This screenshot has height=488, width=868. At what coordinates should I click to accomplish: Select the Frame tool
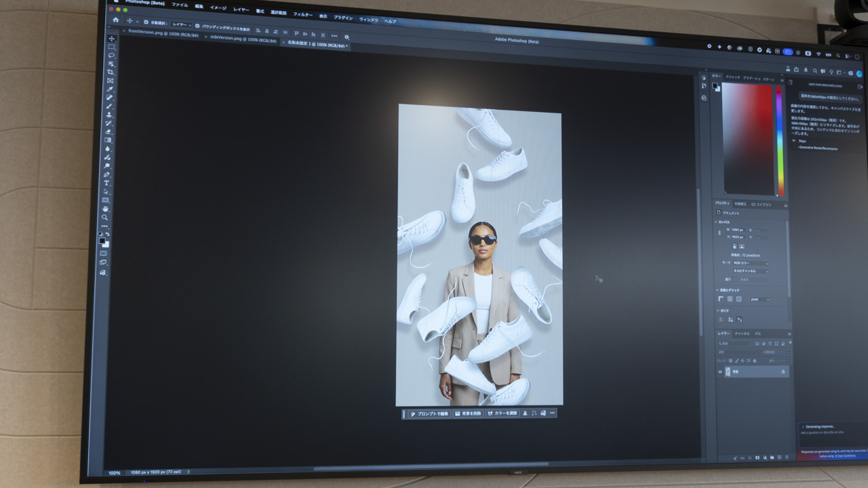[x=110, y=81]
